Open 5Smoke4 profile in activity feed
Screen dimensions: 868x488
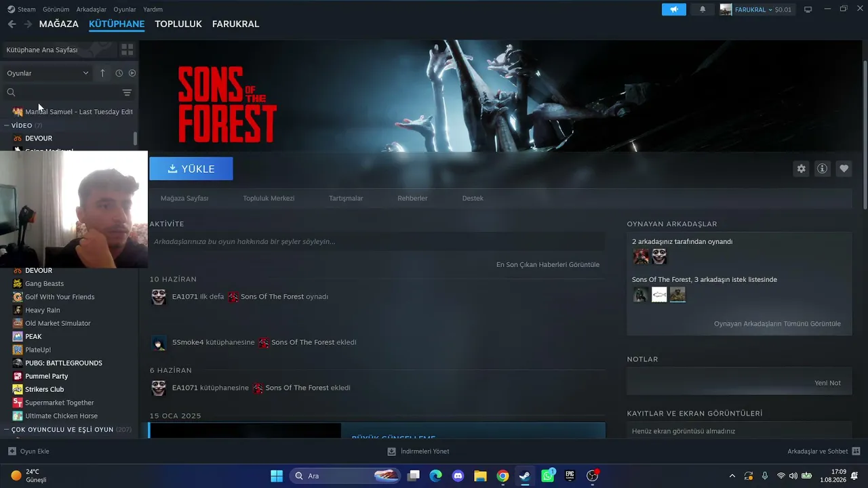188,342
